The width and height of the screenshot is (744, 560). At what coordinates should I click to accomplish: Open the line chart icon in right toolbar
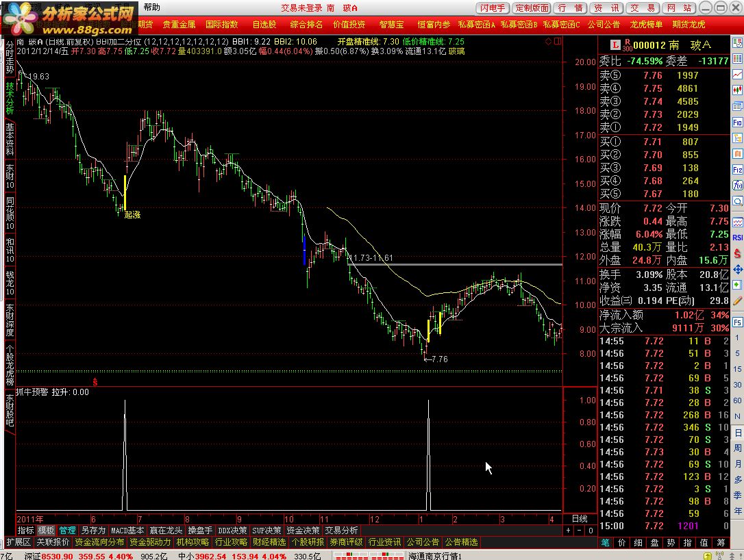click(x=737, y=74)
